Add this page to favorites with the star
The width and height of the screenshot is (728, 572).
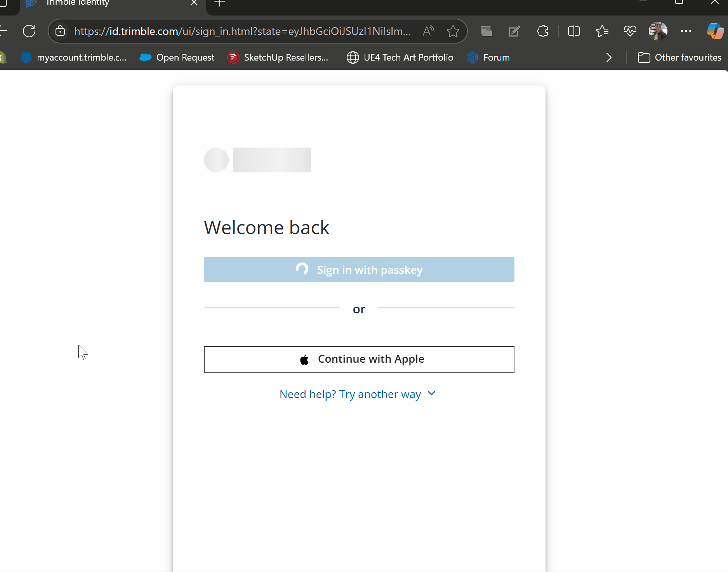coord(453,31)
